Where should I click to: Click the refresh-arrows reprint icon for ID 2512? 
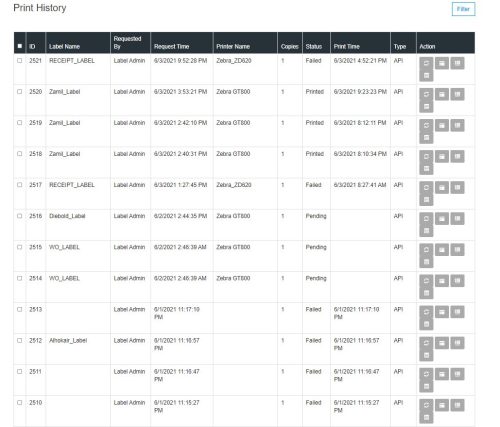[426, 343]
